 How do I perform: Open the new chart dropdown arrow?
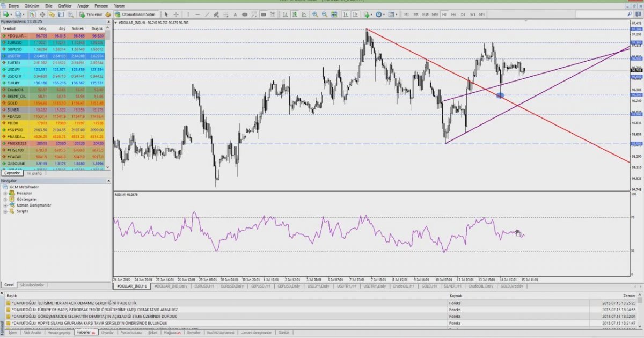click(11, 14)
